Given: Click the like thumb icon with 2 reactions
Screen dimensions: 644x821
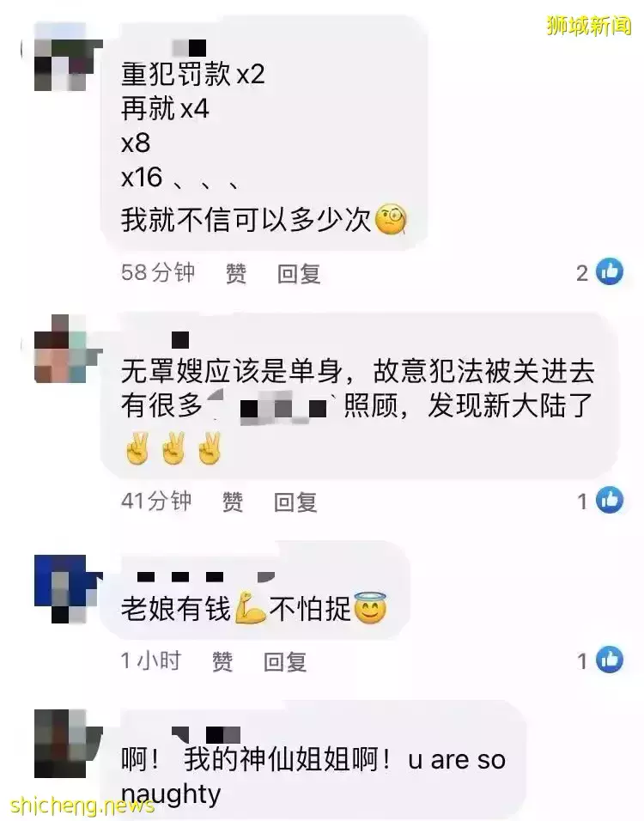Looking at the screenshot, I should click(610, 271).
